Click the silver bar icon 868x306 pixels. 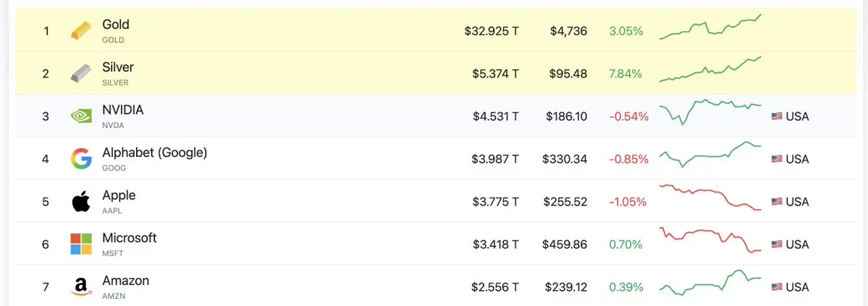tap(80, 74)
